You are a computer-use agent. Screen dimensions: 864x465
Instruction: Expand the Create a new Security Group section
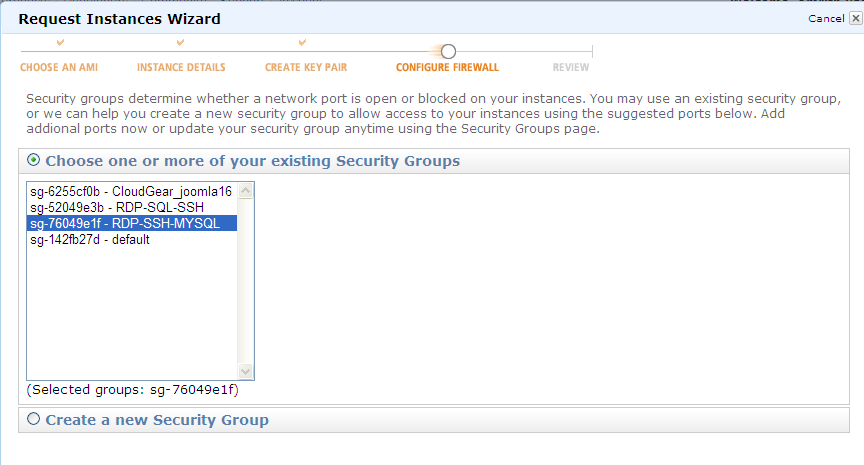(x=157, y=420)
